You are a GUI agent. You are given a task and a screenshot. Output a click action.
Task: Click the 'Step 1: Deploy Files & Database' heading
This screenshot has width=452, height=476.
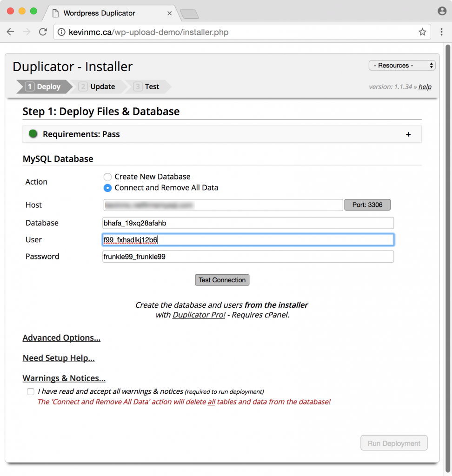101,112
